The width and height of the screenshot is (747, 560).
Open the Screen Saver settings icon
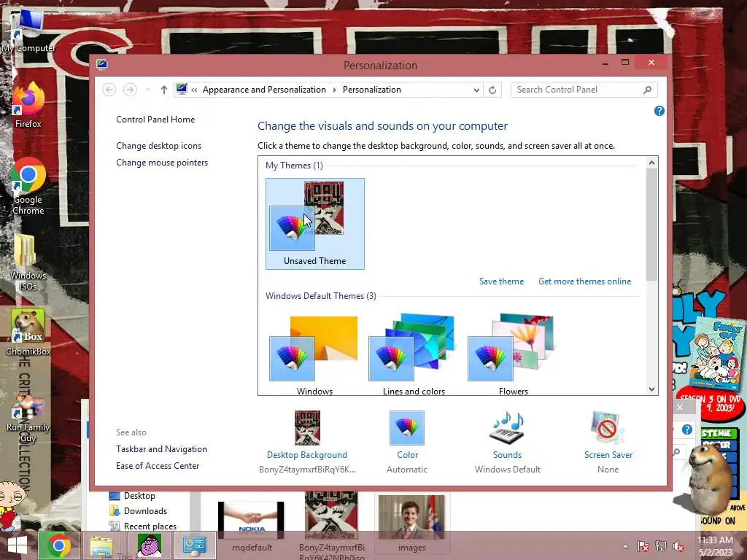608,427
